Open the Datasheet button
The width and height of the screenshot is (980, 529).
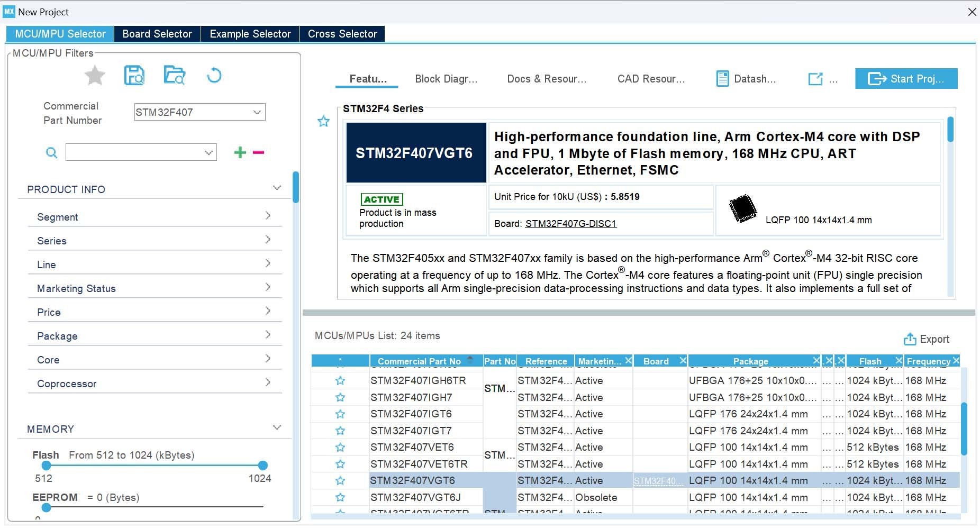point(746,79)
